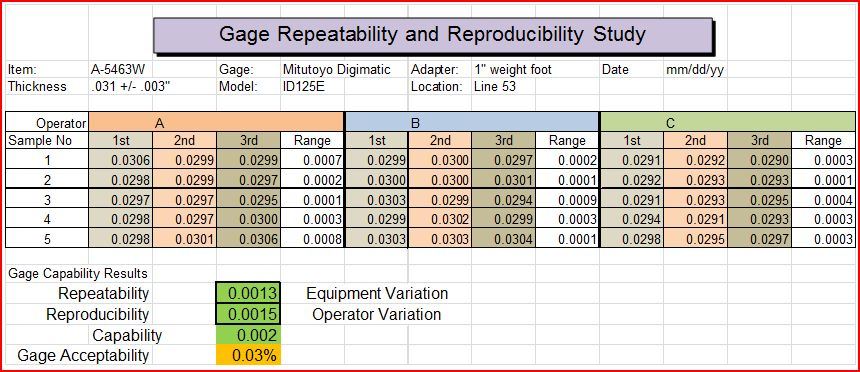The image size is (860, 372).
Task: Select the Repeatability value 0.0013
Action: tap(248, 293)
